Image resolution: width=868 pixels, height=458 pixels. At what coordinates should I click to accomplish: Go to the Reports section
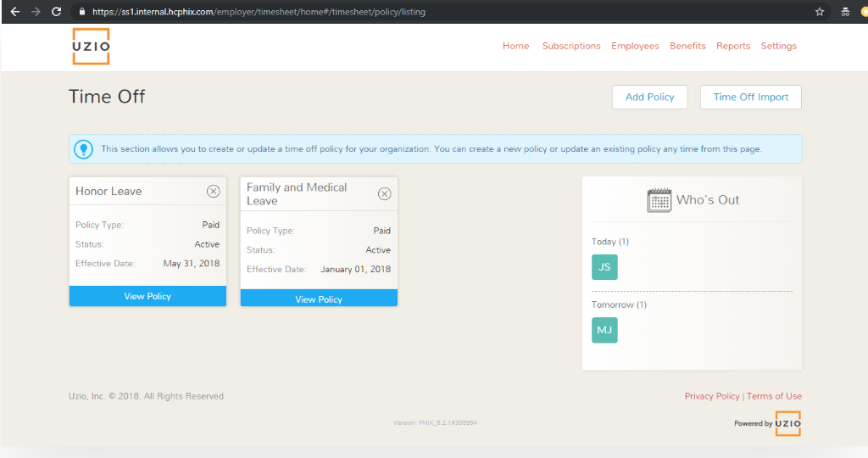point(733,46)
